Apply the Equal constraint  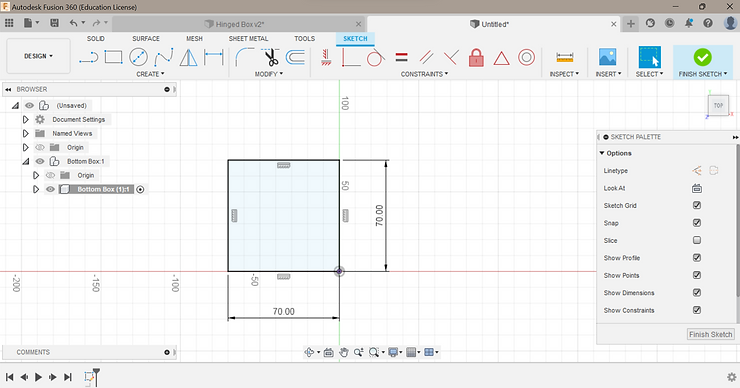tap(401, 58)
